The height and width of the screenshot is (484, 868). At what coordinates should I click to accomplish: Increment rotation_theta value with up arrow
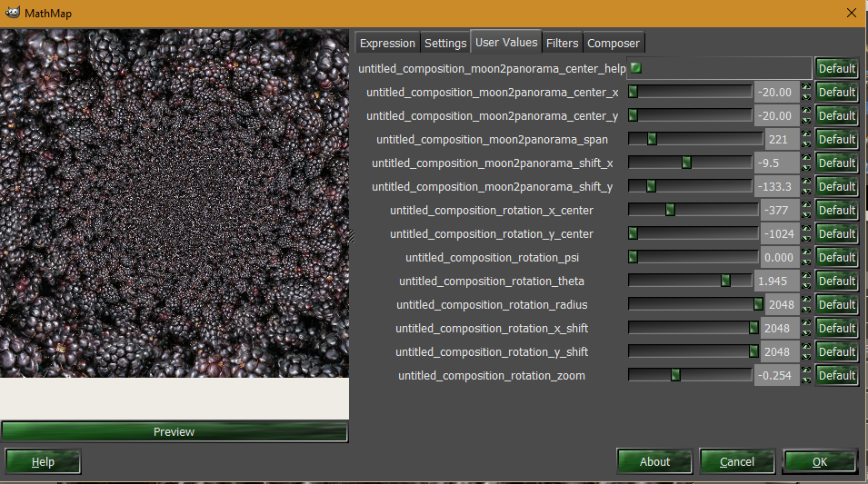[806, 275]
